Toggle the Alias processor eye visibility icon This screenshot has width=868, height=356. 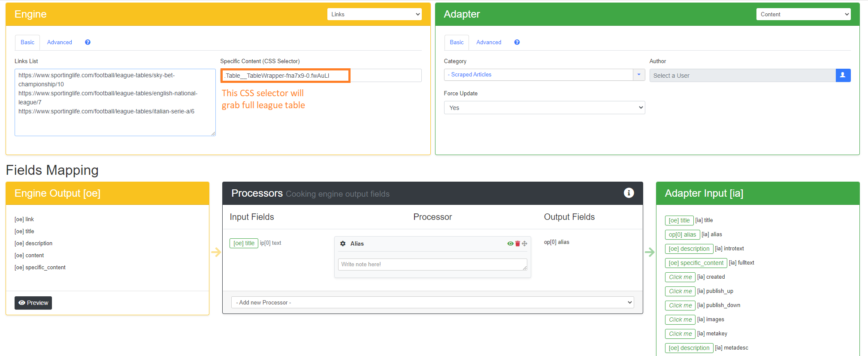510,243
